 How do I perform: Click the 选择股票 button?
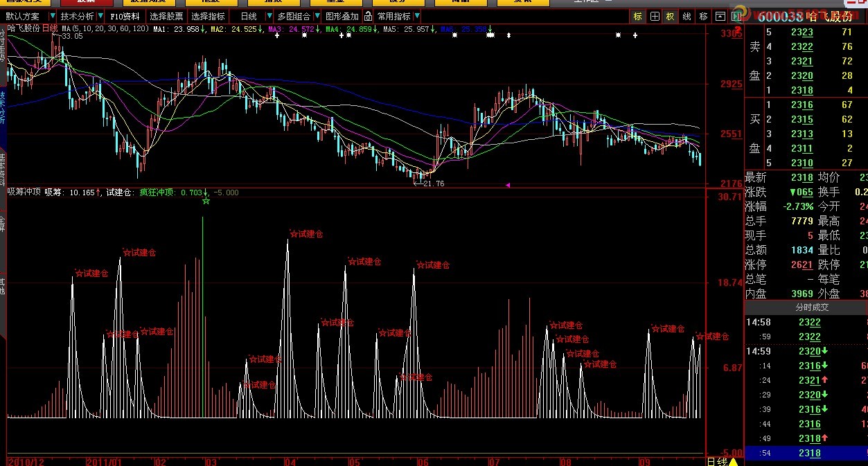pos(167,16)
